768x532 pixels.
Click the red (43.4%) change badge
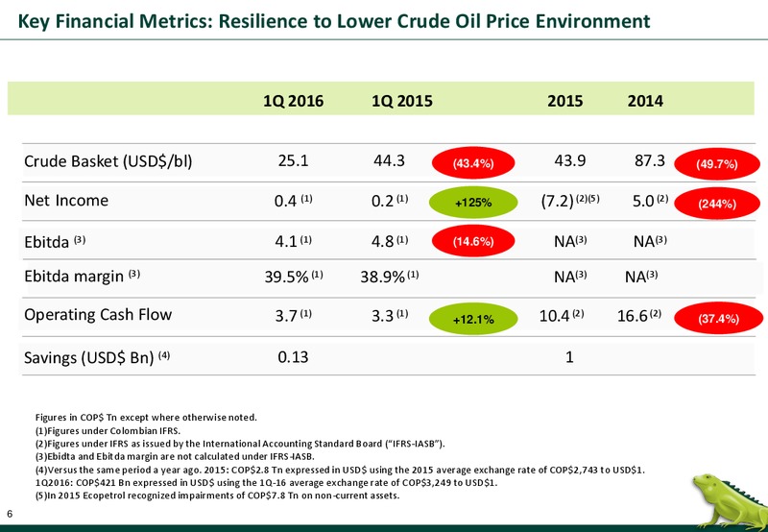coord(473,163)
